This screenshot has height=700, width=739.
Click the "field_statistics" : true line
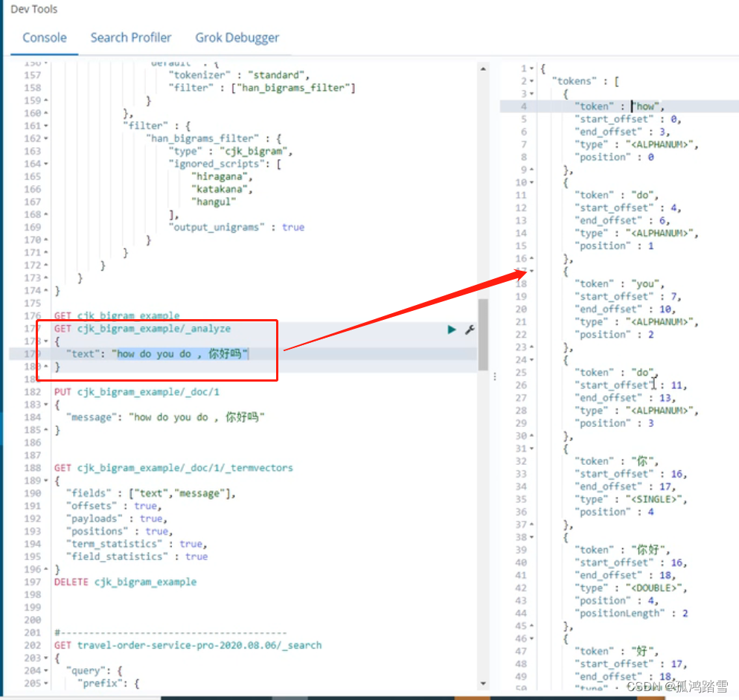click(x=137, y=556)
